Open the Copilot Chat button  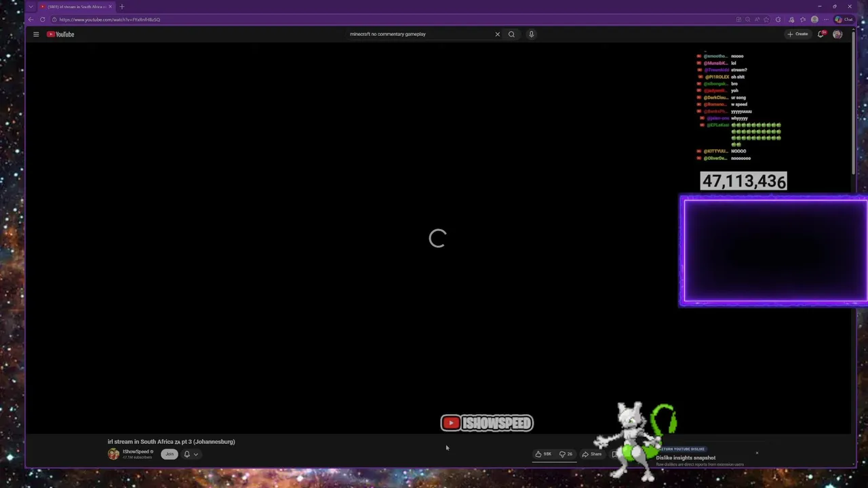(x=844, y=20)
